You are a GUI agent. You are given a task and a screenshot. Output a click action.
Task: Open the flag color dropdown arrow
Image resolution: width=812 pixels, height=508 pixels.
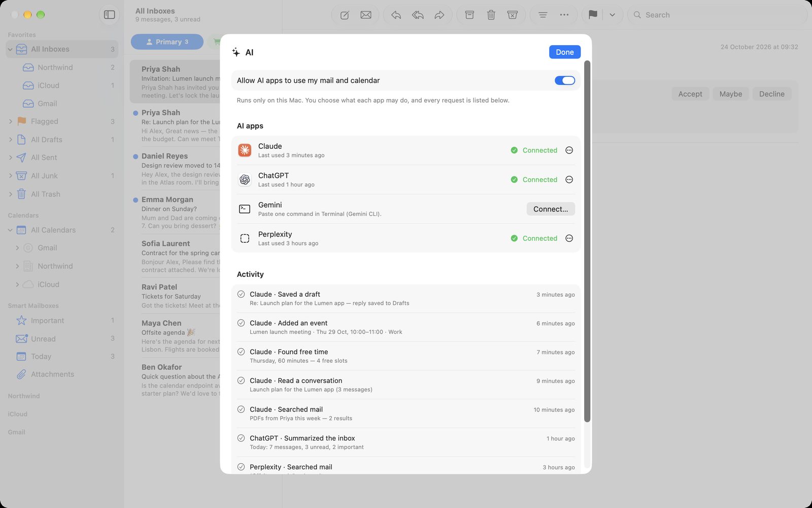(x=612, y=15)
